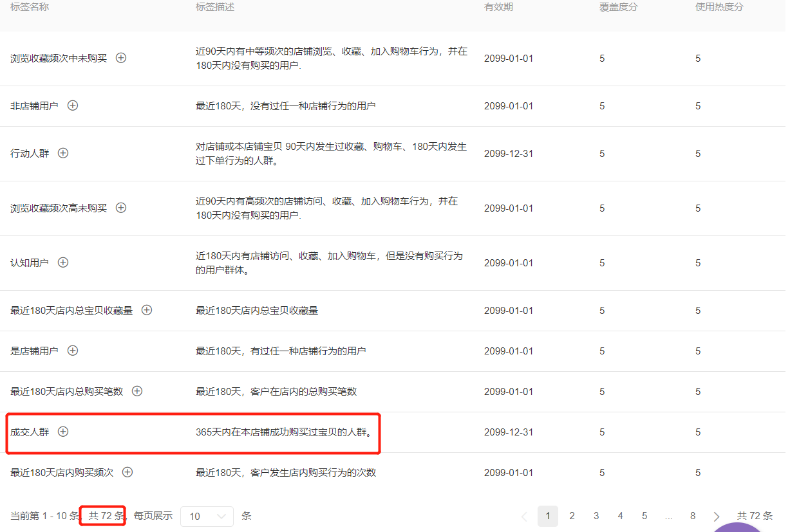Click 行动人群 expiry date 2099-12-31

pos(509,153)
